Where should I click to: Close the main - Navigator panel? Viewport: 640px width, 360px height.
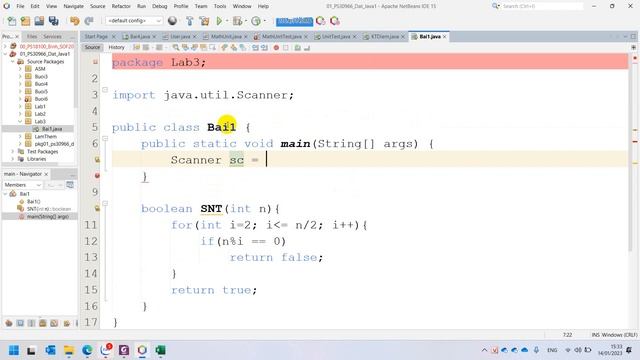point(46,174)
